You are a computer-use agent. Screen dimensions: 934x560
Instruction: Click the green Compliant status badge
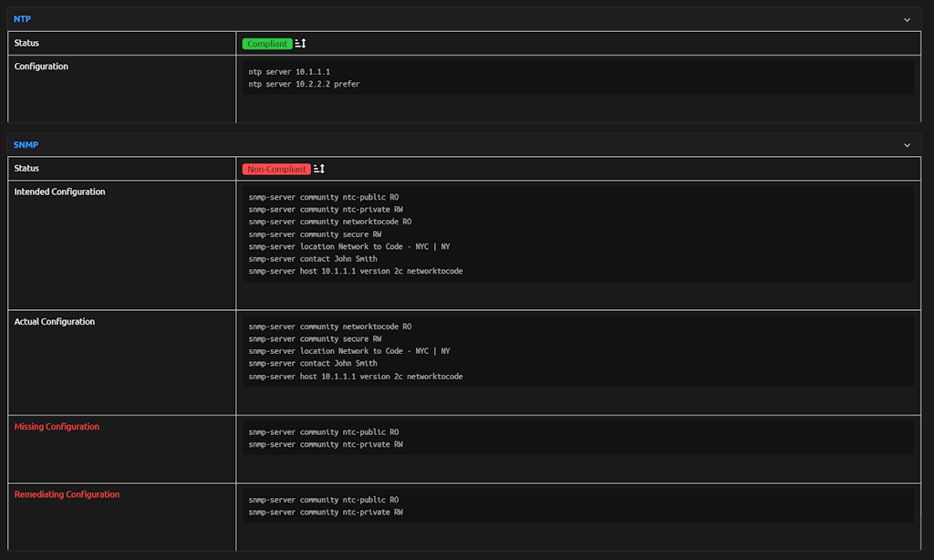pyautogui.click(x=267, y=44)
